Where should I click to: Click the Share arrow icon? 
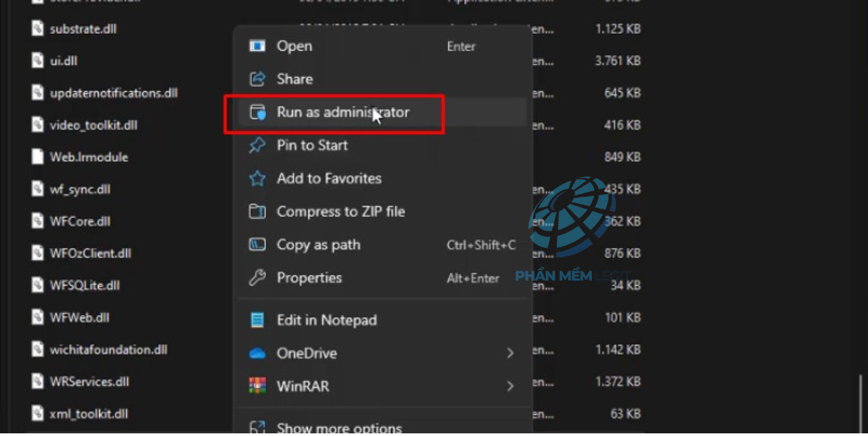point(257,79)
